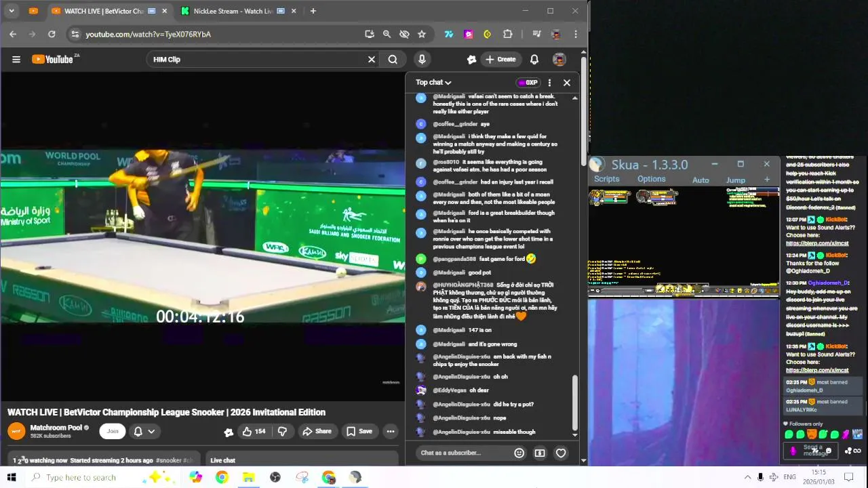Show hidden system tray icons chevron
The image size is (868, 488).
point(747,477)
